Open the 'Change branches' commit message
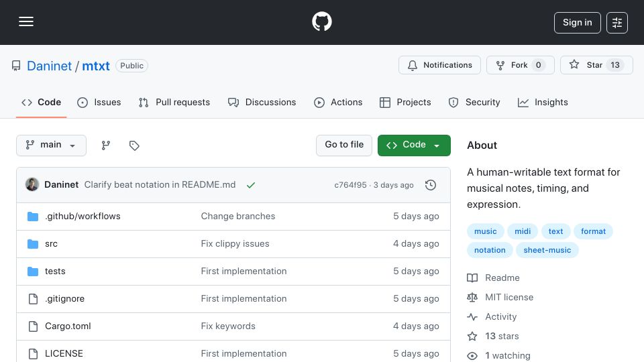Screen dimensions: 644x362 237,217
